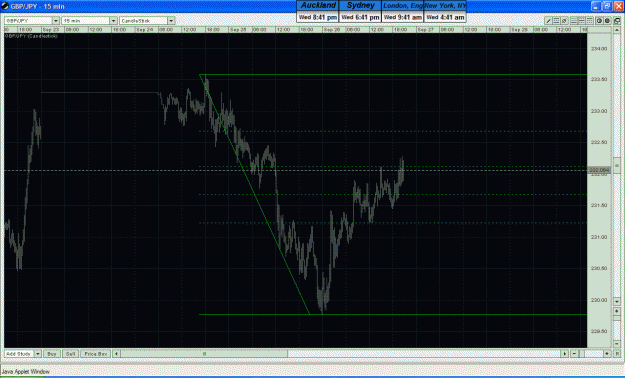
Task: Select the Auckland clock tab
Action: pyautogui.click(x=318, y=6)
